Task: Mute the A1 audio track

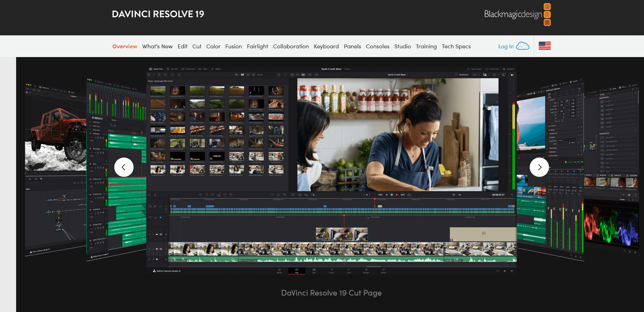Action: tap(157, 259)
